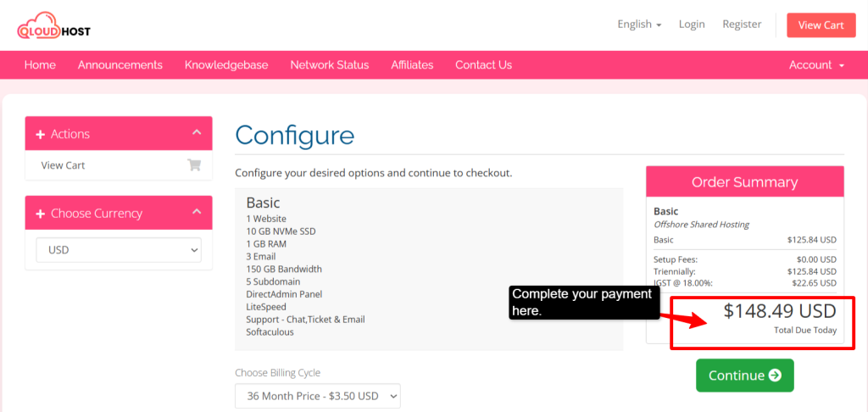This screenshot has height=412, width=868.
Task: Open View Cart in the Actions panel
Action: click(63, 165)
